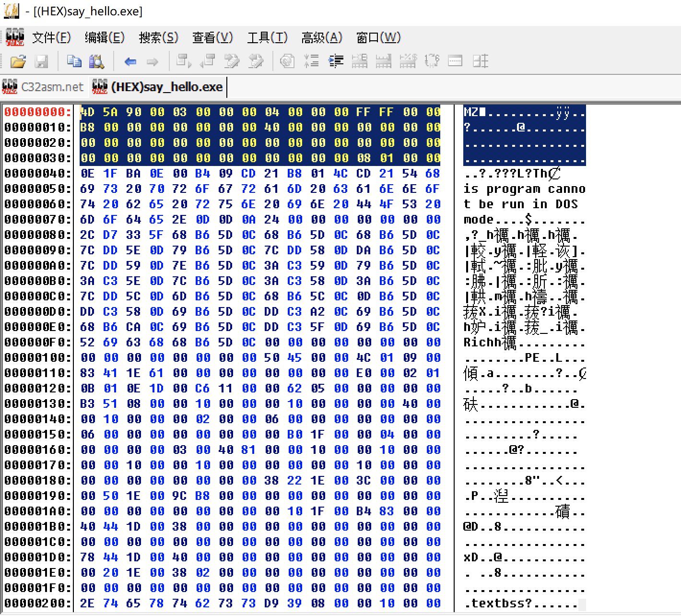Click the 00000040: offset address

[x=37, y=173]
